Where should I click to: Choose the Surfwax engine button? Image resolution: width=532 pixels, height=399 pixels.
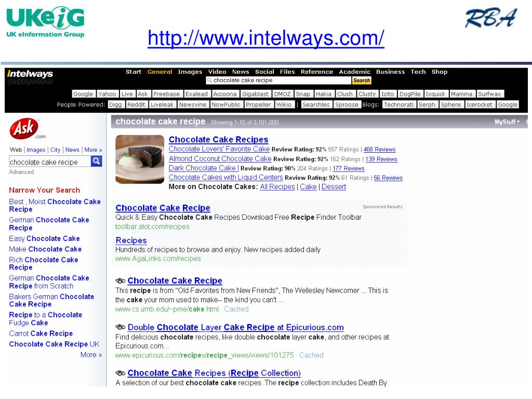coord(489,94)
